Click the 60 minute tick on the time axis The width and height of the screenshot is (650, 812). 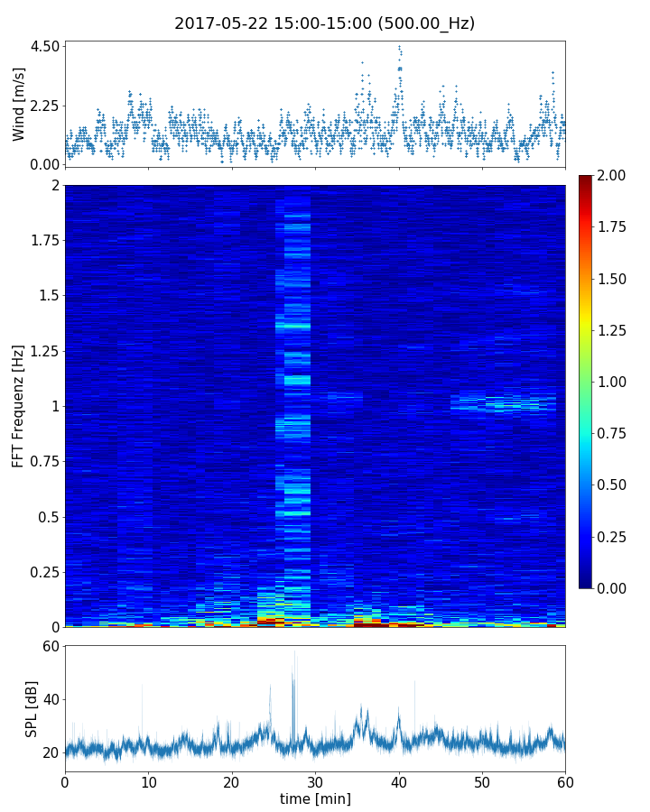coord(565,781)
